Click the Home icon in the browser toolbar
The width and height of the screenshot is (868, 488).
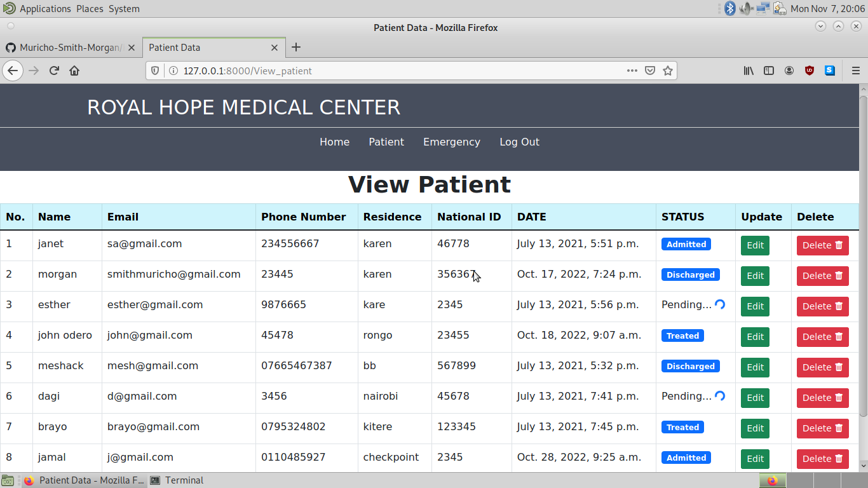pos(75,71)
